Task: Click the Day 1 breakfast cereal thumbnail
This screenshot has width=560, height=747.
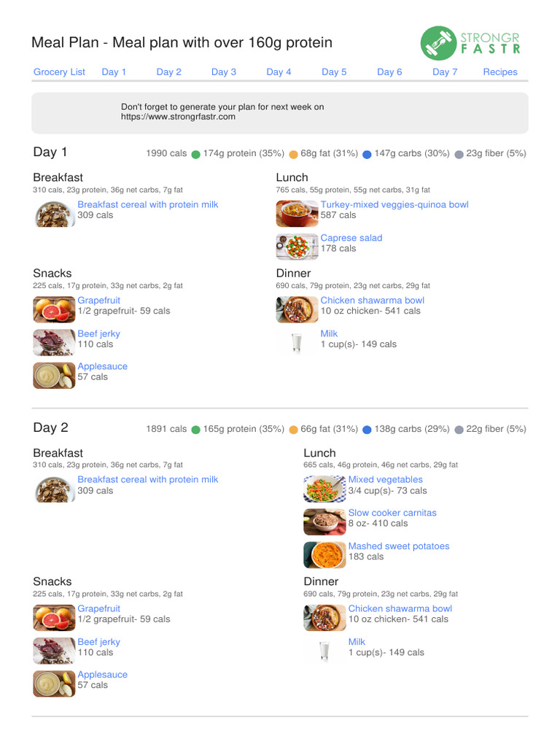Action: 54,213
